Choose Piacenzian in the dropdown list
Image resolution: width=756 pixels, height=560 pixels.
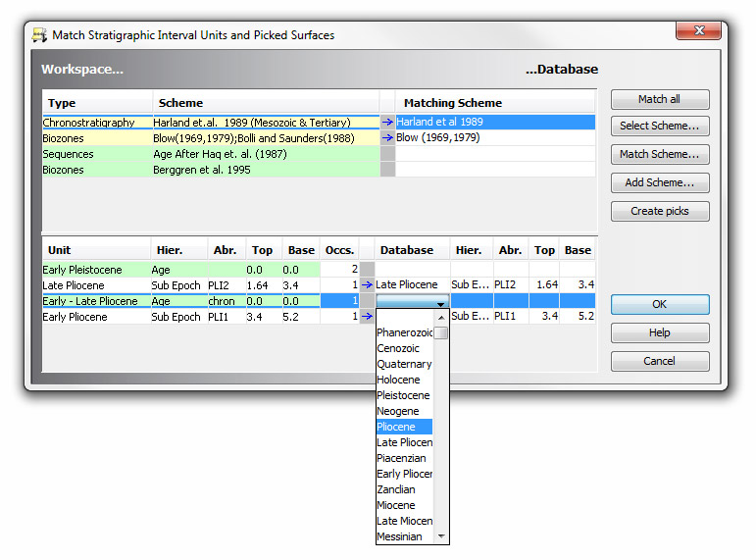coord(404,458)
